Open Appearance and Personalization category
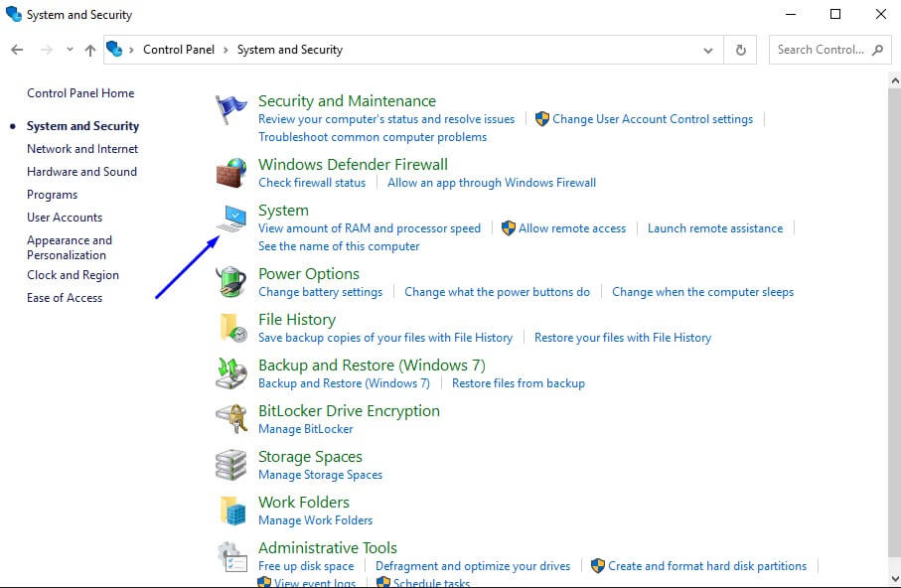The width and height of the screenshot is (901, 588). click(70, 247)
